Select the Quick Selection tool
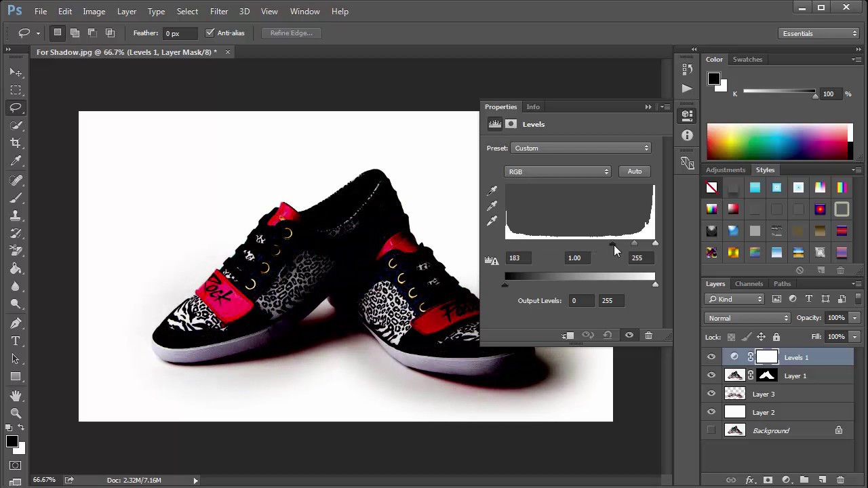The height and width of the screenshot is (488, 868). pos(16,125)
